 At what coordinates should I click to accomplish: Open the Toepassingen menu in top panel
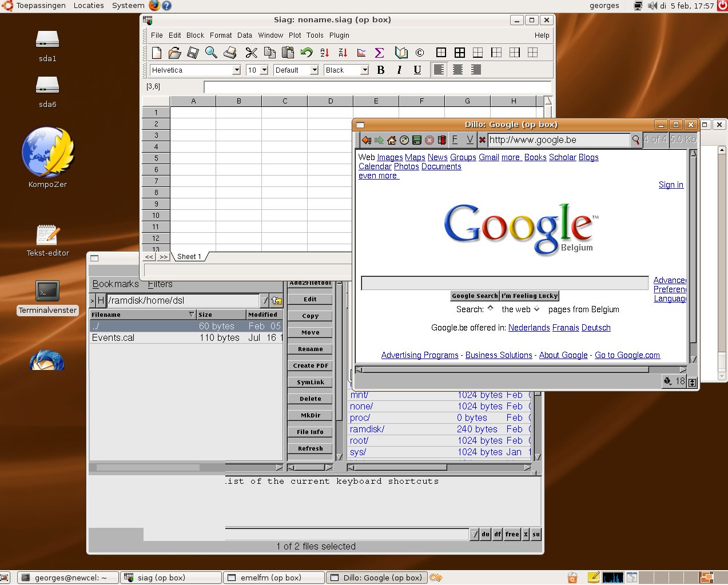(41, 6)
